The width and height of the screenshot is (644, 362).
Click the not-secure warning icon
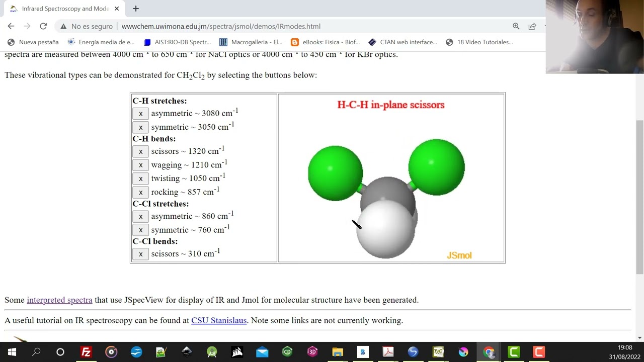(63, 26)
